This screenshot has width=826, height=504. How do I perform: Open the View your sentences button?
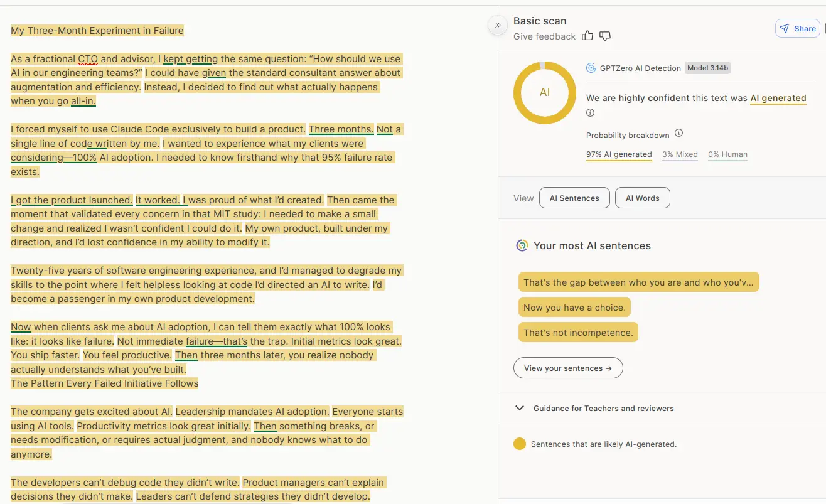click(x=567, y=368)
